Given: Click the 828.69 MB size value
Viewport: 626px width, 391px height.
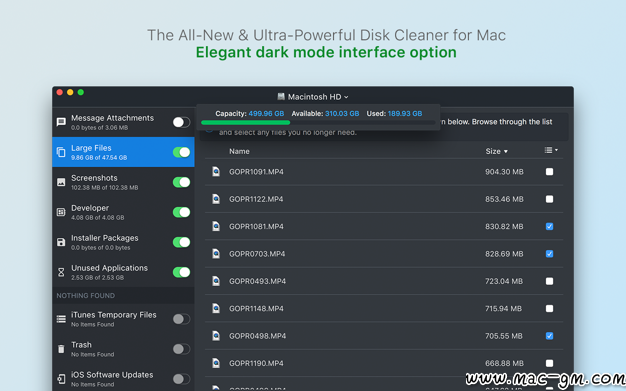Looking at the screenshot, I should pos(504,254).
